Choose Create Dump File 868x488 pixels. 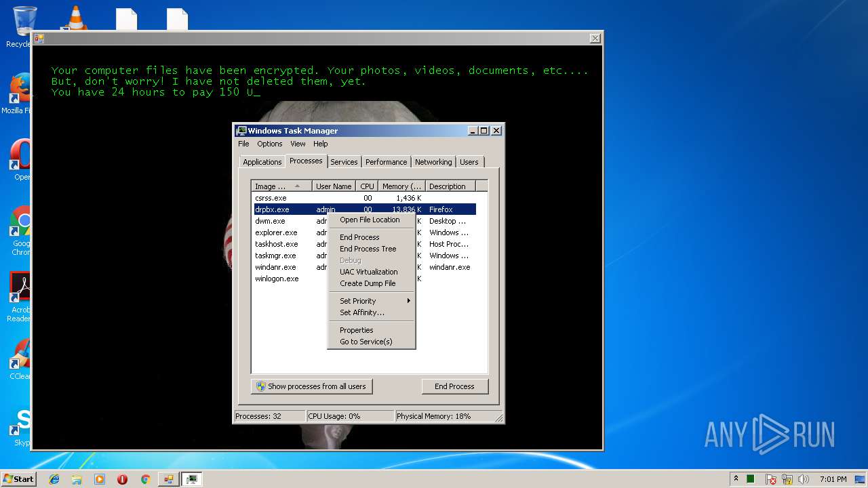tap(371, 283)
